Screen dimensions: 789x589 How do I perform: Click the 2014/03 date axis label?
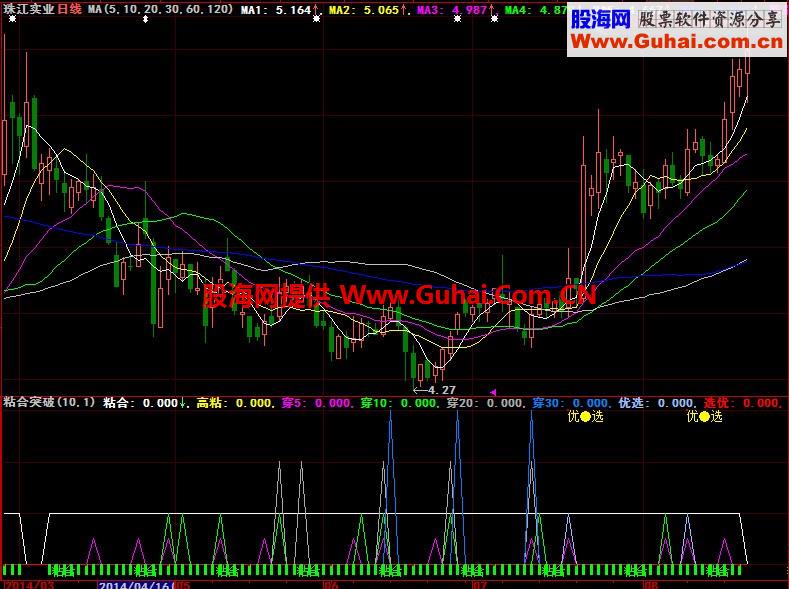30,585
